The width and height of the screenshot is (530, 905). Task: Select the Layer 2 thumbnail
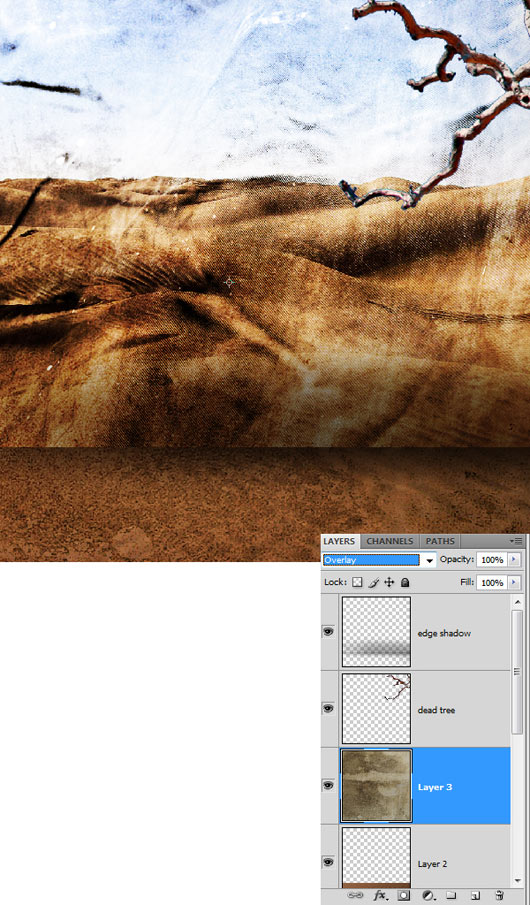pos(376,858)
